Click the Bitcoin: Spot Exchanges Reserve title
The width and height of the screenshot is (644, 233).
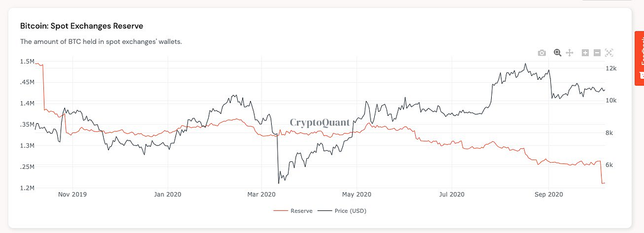click(82, 26)
